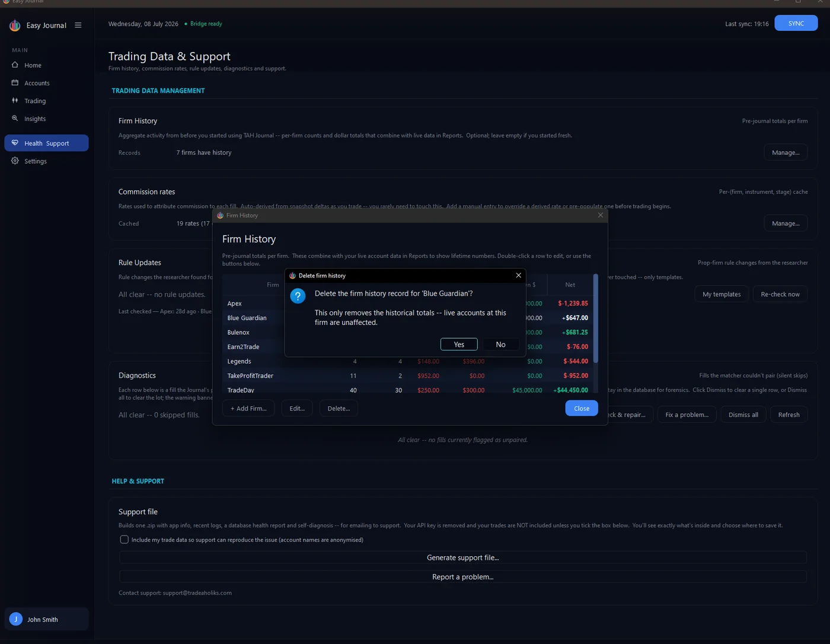Confirm deletion with the Yes button
This screenshot has height=644, width=830.
[459, 345]
